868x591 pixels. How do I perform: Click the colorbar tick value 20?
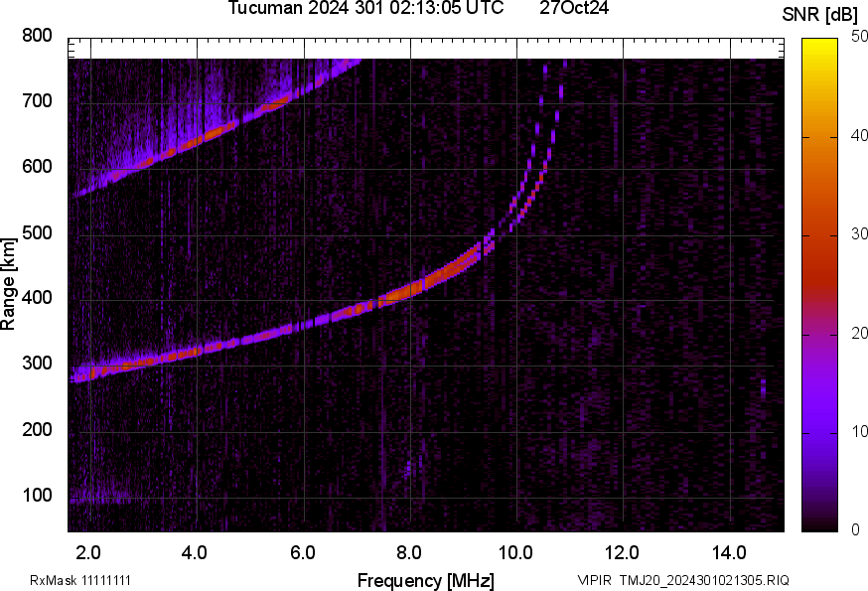(859, 333)
